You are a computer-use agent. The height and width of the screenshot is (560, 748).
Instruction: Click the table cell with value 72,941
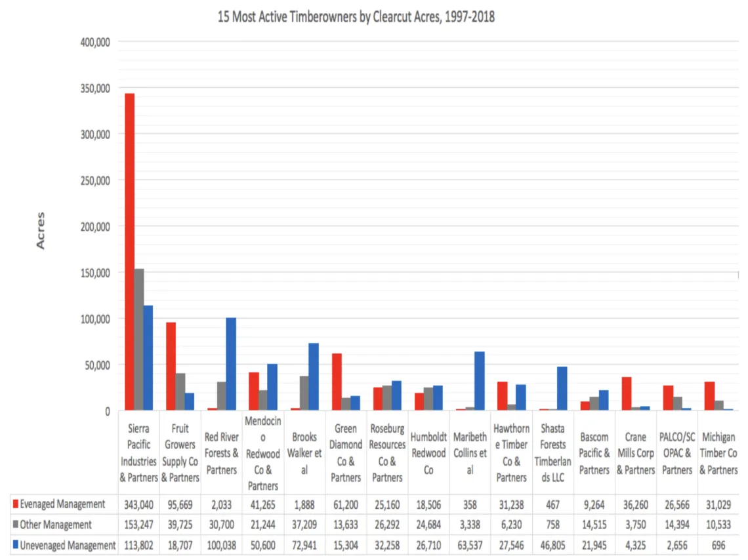[304, 545]
